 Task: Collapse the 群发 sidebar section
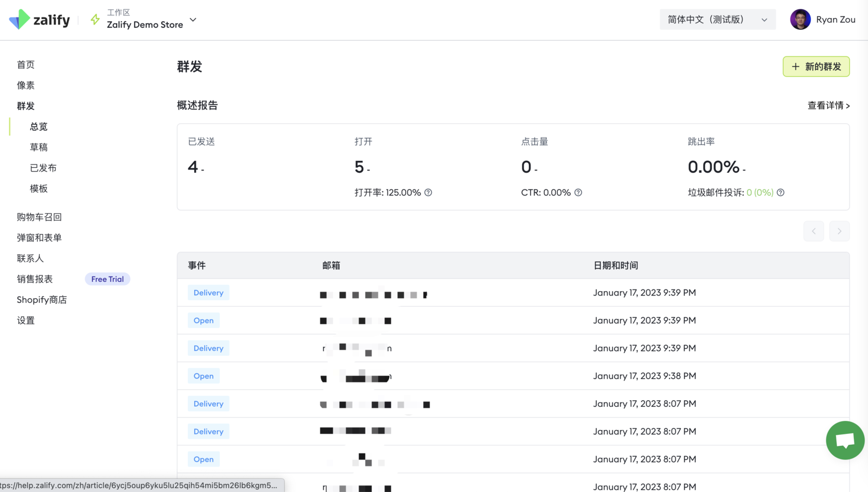point(25,106)
